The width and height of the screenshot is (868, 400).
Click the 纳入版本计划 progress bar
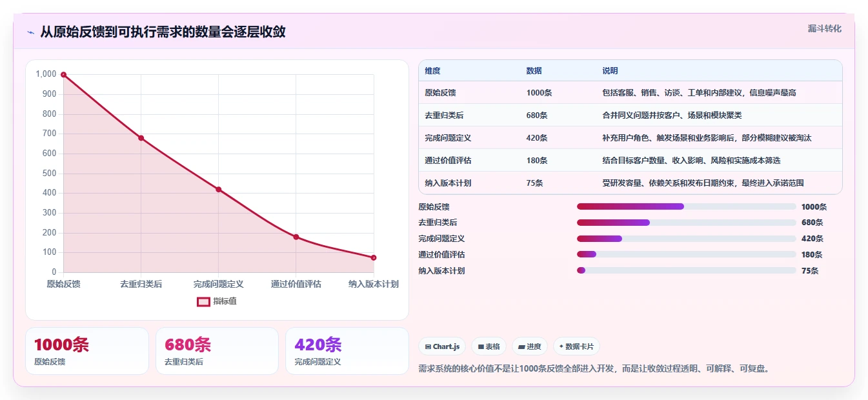point(687,270)
